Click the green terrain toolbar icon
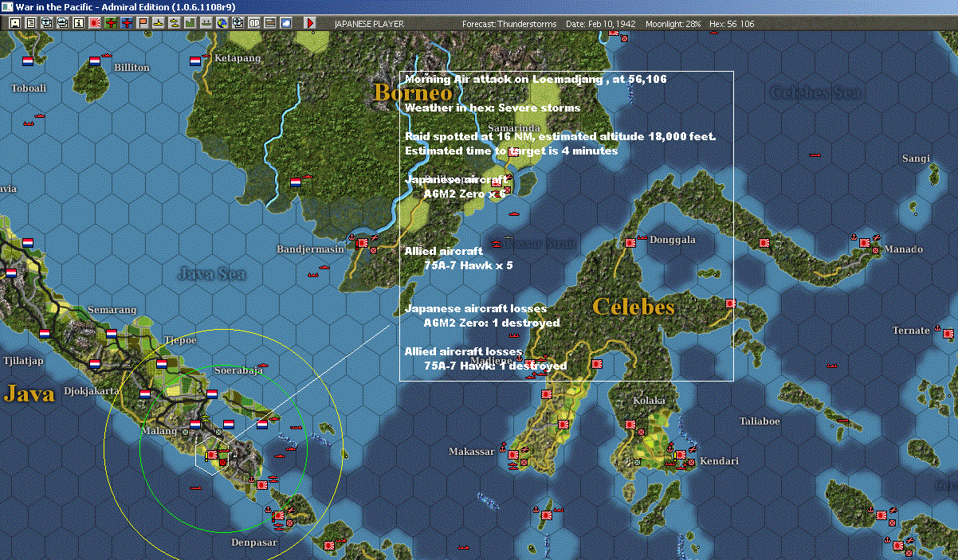This screenshot has height=560, width=958. click(190, 23)
